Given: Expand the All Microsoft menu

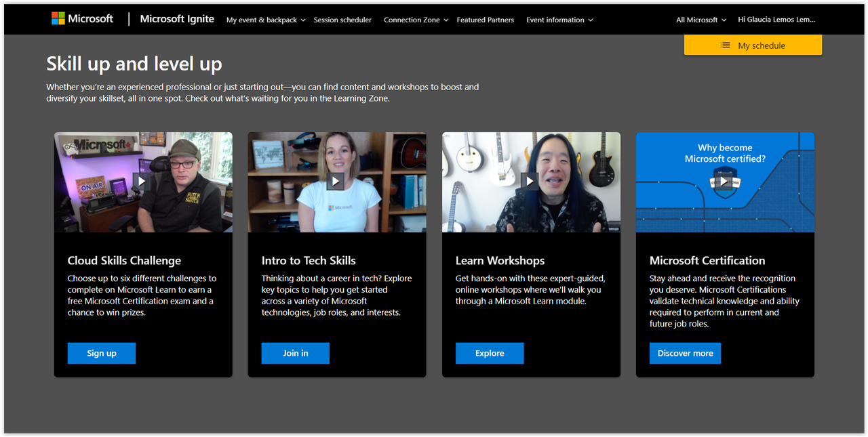Looking at the screenshot, I should [701, 20].
